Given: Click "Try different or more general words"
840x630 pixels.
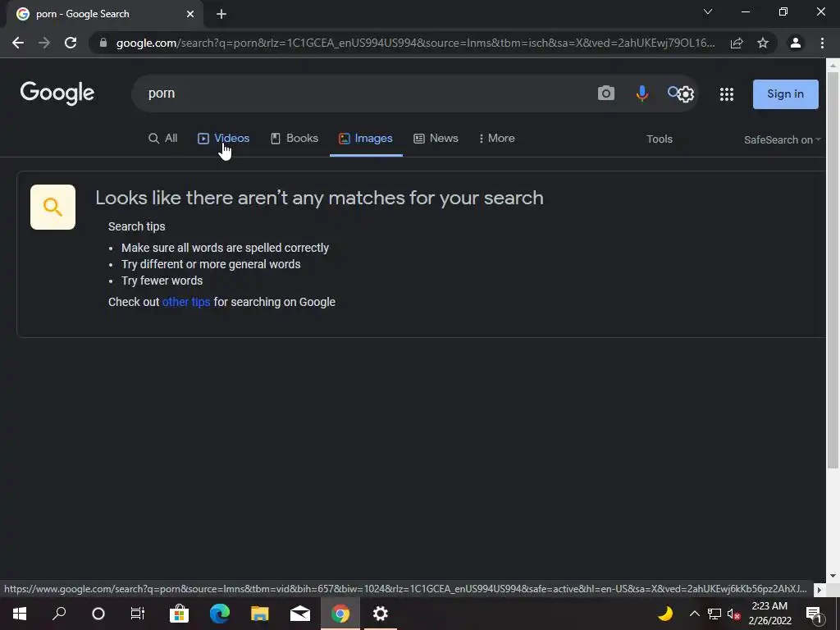Looking at the screenshot, I should point(211,265).
